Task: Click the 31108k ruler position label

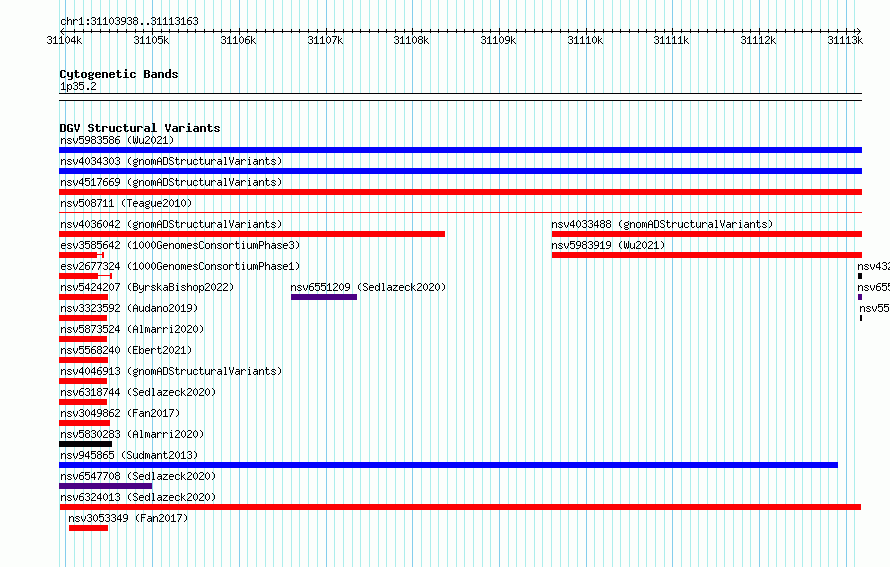Action: pyautogui.click(x=412, y=40)
